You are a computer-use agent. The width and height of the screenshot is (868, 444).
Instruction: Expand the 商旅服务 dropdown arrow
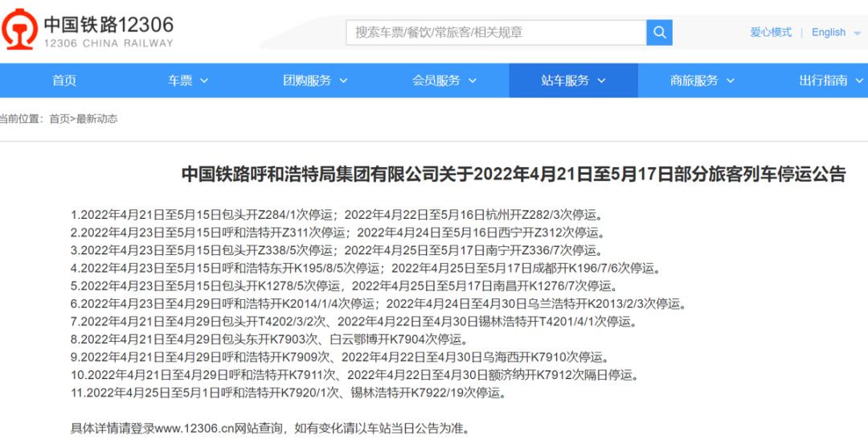click(730, 81)
